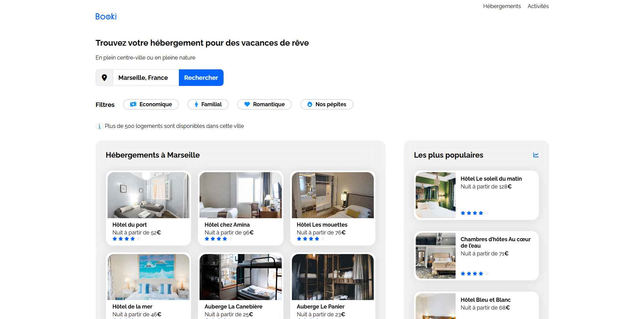Image resolution: width=644 pixels, height=319 pixels.
Task: Toggle the Romantique filter chip
Action: pyautogui.click(x=264, y=105)
